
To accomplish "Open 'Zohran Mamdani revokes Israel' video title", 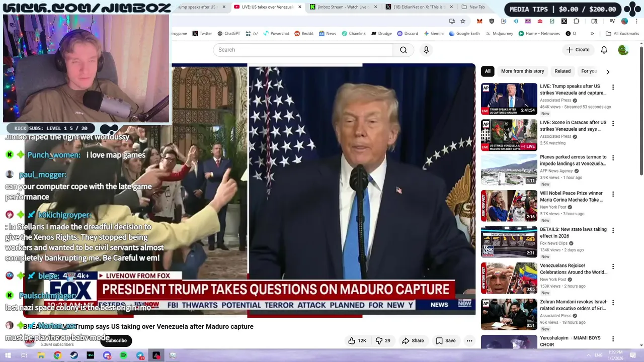I will coord(574,305).
